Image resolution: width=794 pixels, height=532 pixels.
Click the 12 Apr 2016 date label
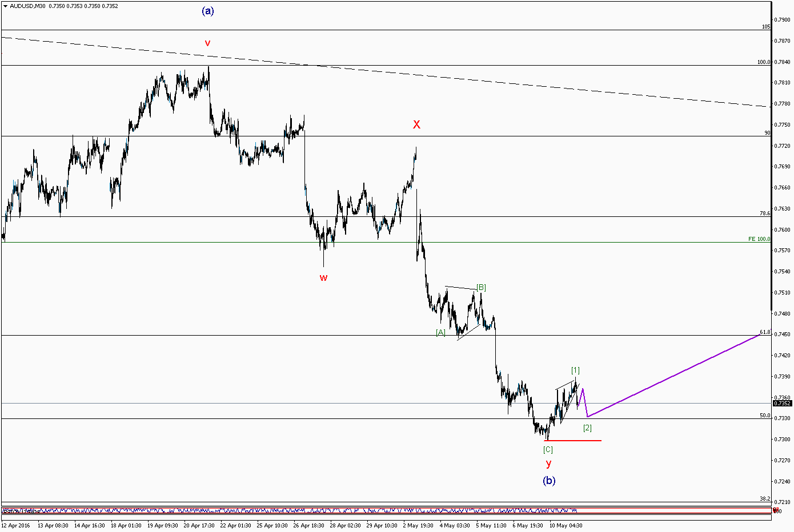[15, 525]
